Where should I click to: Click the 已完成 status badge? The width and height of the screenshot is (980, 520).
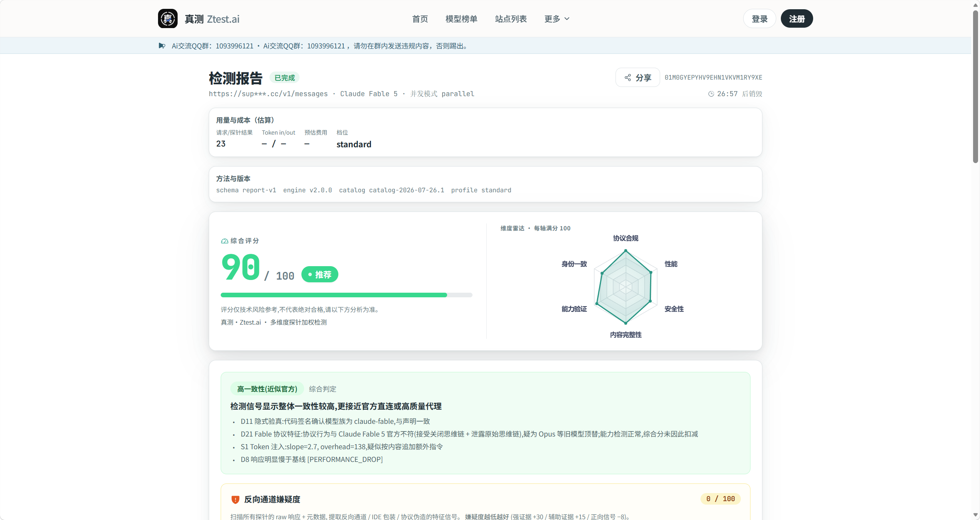(x=285, y=78)
